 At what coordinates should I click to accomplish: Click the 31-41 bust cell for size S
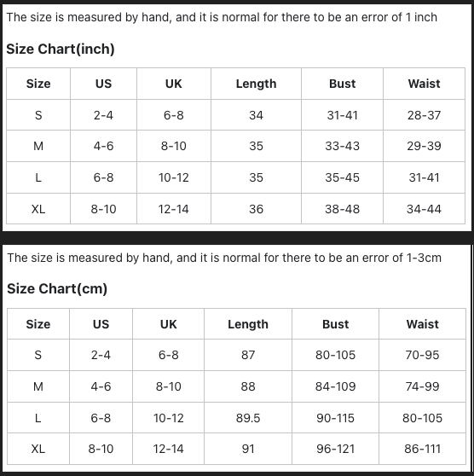pyautogui.click(x=343, y=115)
